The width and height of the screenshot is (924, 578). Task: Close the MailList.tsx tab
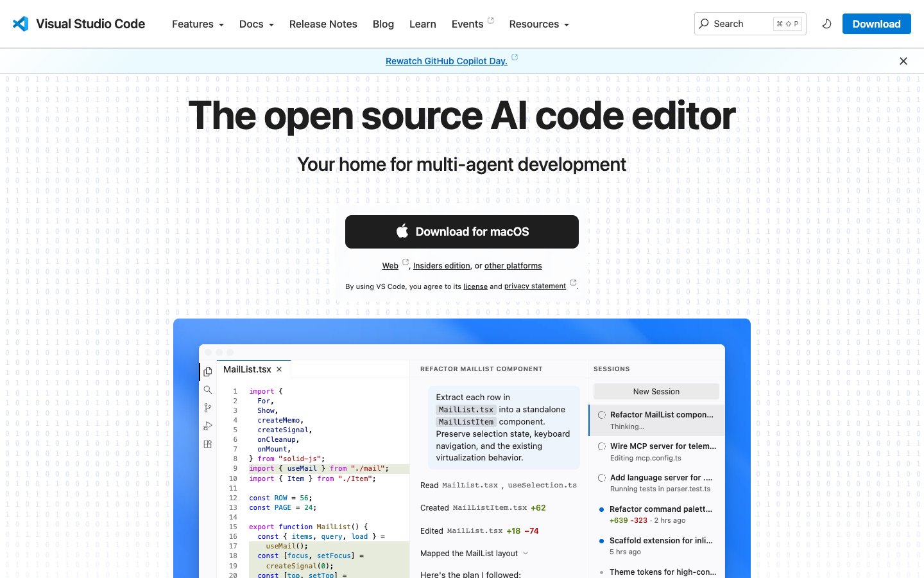pyautogui.click(x=279, y=369)
